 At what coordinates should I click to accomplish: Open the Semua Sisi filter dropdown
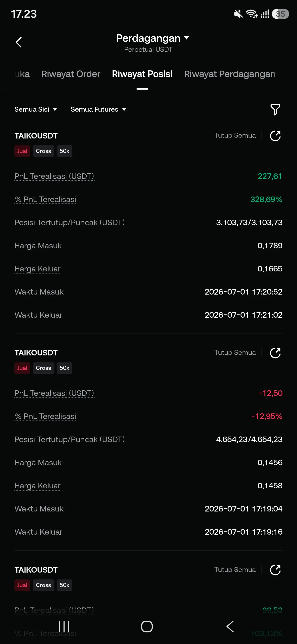36,109
